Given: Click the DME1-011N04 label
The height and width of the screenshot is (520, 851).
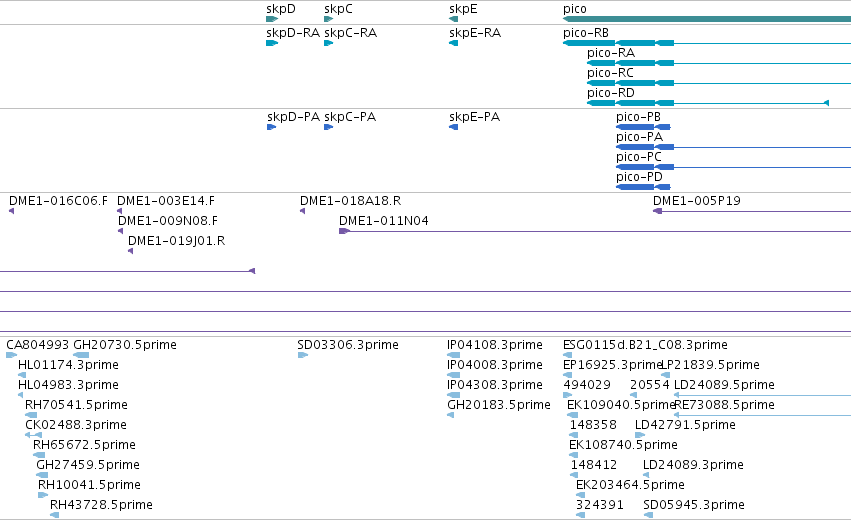Looking at the screenshot, I should click(x=384, y=221).
